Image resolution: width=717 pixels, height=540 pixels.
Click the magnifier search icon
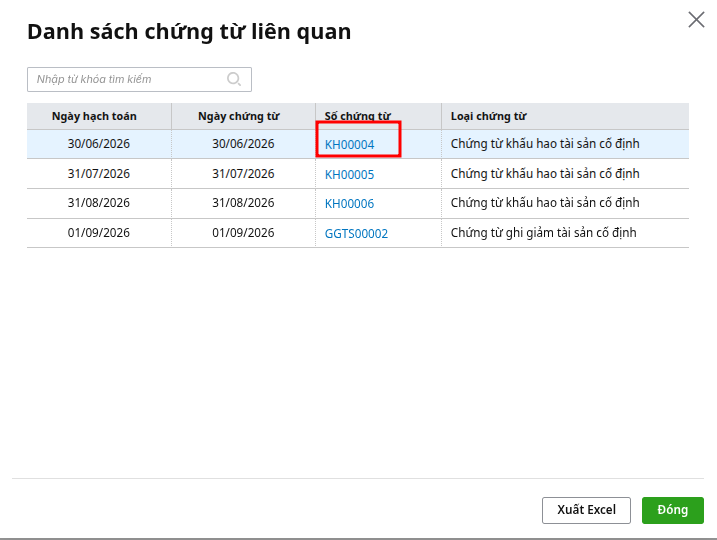pyautogui.click(x=234, y=79)
